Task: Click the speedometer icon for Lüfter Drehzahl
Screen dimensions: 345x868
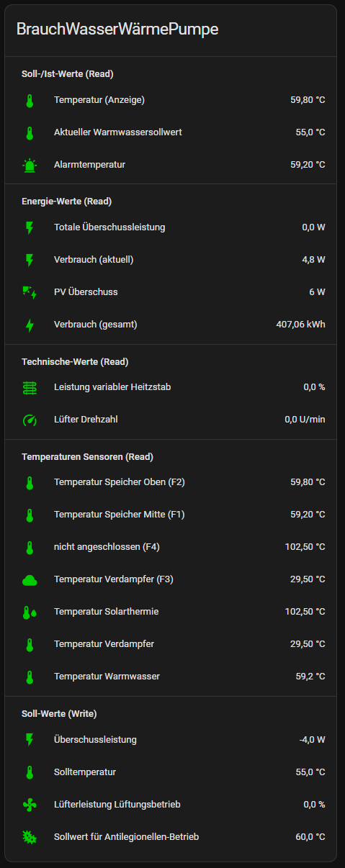Action: (x=30, y=420)
